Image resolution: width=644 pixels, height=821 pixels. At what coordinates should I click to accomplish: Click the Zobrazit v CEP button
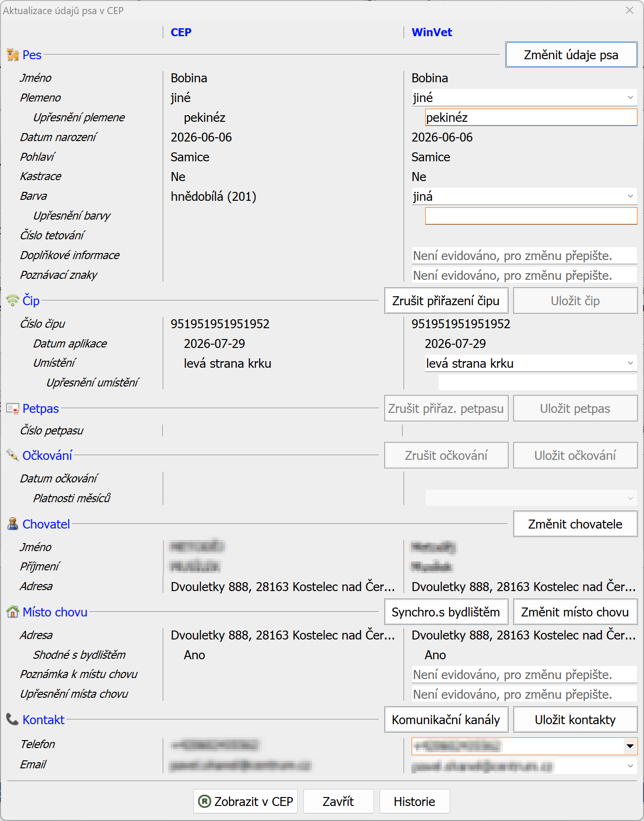tap(246, 801)
